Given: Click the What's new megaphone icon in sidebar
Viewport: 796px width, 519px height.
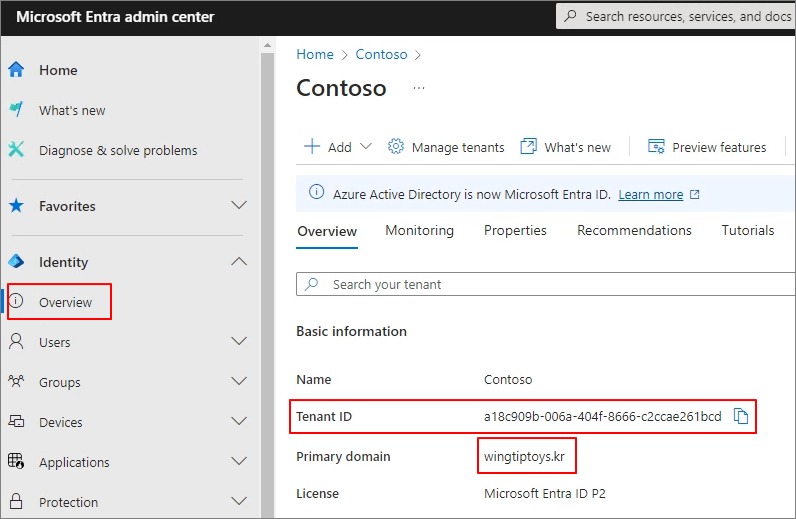Looking at the screenshot, I should pyautogui.click(x=16, y=109).
